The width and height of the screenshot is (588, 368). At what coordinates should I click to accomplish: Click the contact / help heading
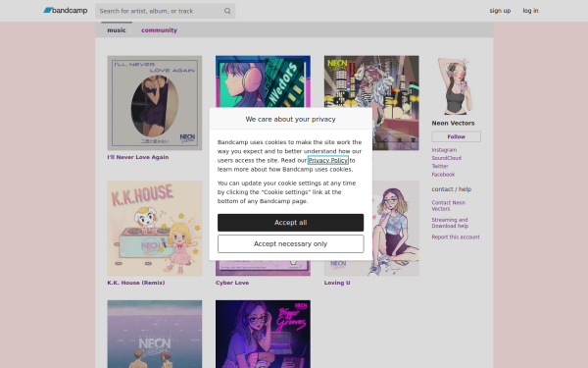coord(451,189)
